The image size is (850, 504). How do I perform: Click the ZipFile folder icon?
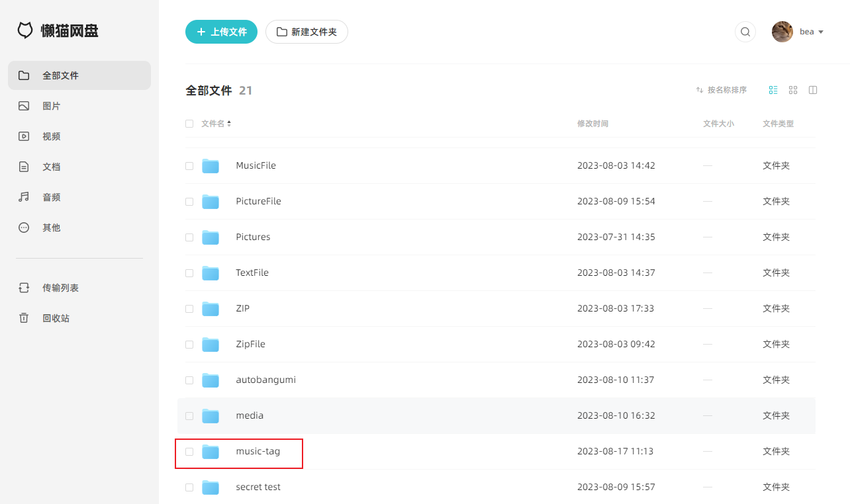[211, 345]
